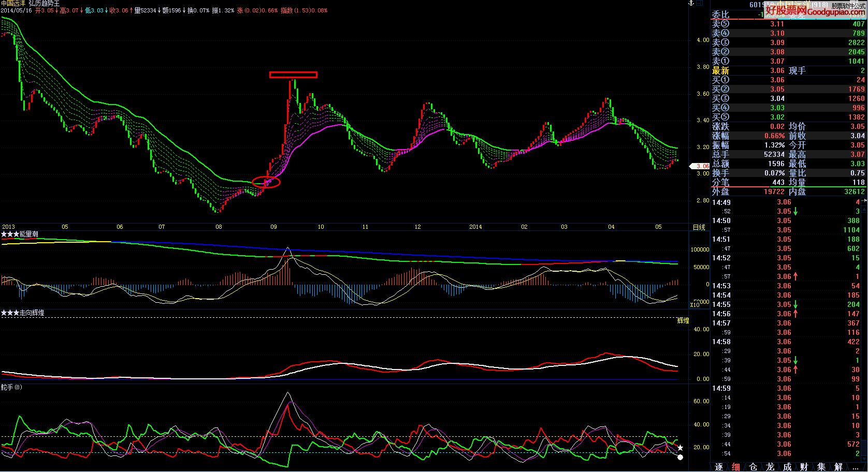The width and height of the screenshot is (868, 472).
Task: Click the 买⑤ 3.02 bid row
Action: click(x=788, y=117)
